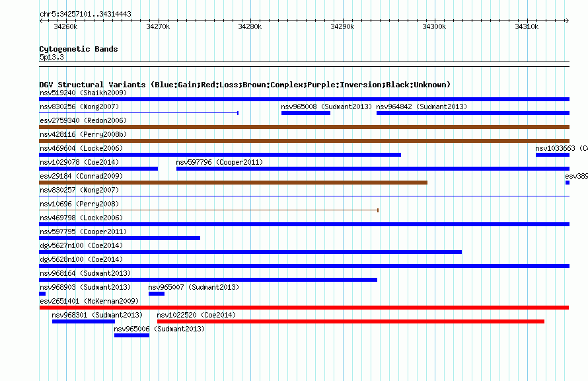Select the nsv428116 (Perry2008b) brown bar
The height and width of the screenshot is (381, 588).
pyautogui.click(x=304, y=141)
